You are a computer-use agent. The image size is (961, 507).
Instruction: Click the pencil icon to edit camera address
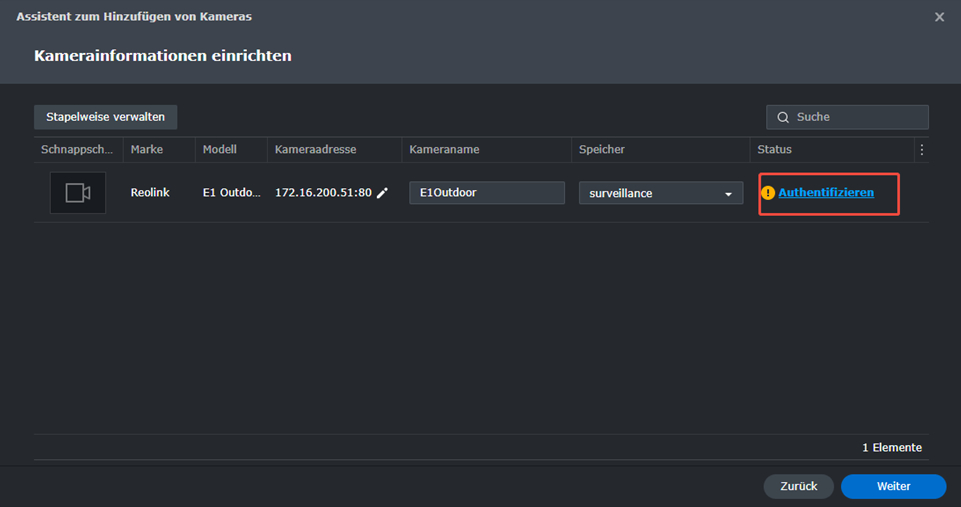pyautogui.click(x=382, y=193)
